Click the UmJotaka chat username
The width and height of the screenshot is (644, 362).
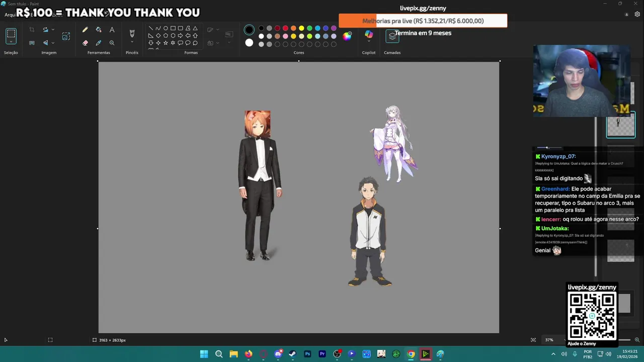point(555,228)
